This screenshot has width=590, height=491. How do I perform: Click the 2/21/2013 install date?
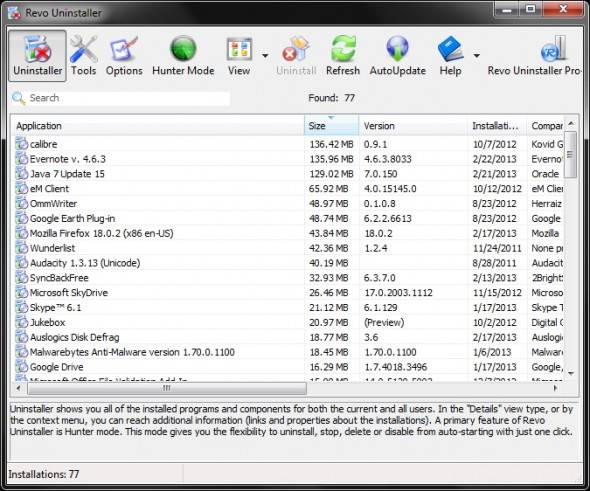494,174
